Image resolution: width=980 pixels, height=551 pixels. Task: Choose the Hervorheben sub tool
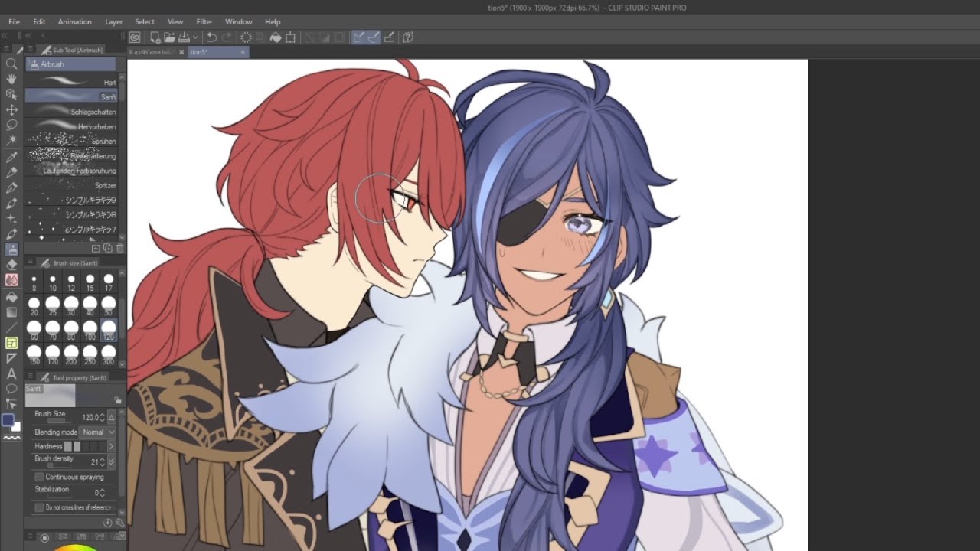tap(72, 126)
